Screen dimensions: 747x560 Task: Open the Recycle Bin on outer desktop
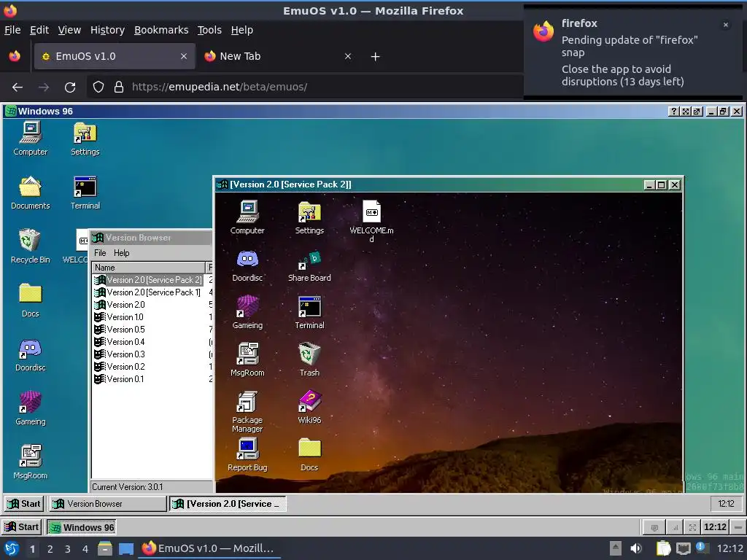(x=31, y=246)
